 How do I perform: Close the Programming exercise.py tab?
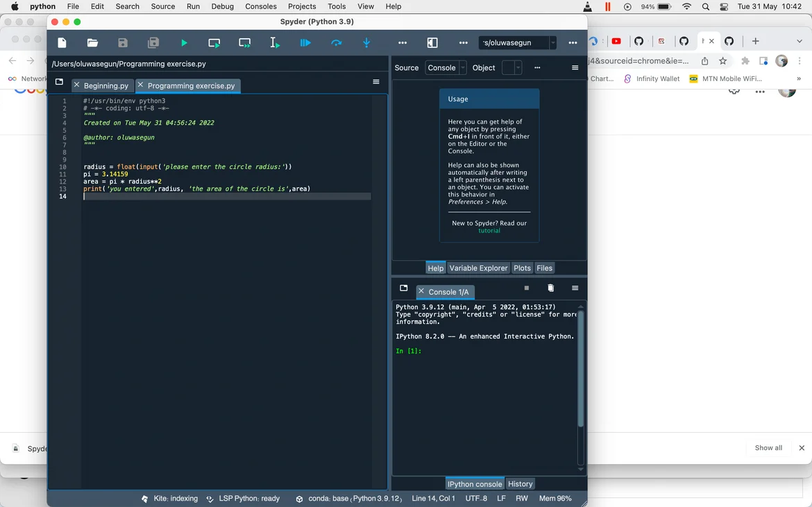click(140, 85)
